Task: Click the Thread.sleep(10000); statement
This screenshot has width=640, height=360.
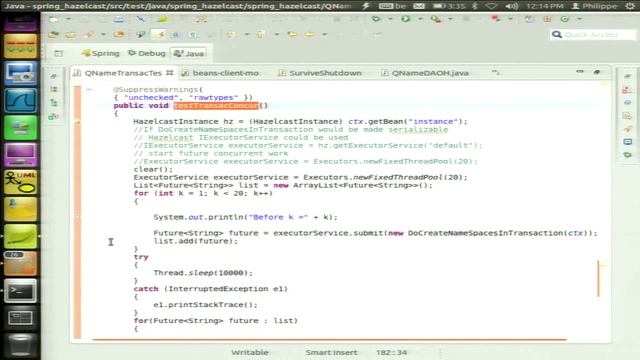Action: (203, 273)
